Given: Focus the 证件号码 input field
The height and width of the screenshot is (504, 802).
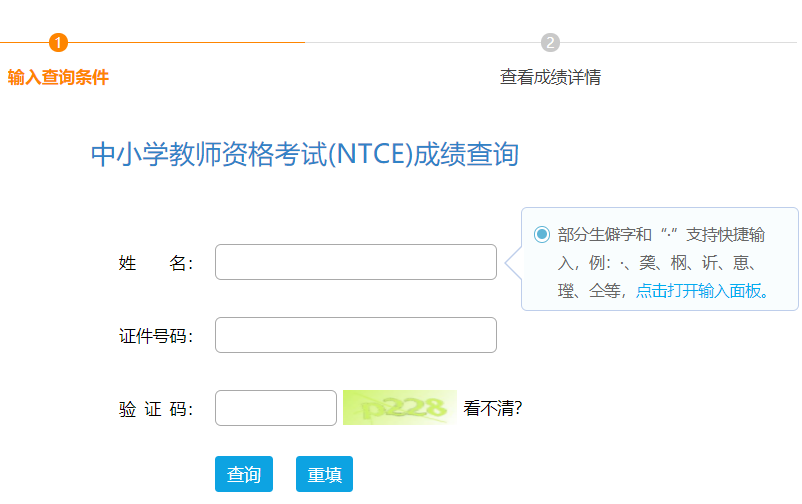Looking at the screenshot, I should (x=355, y=335).
